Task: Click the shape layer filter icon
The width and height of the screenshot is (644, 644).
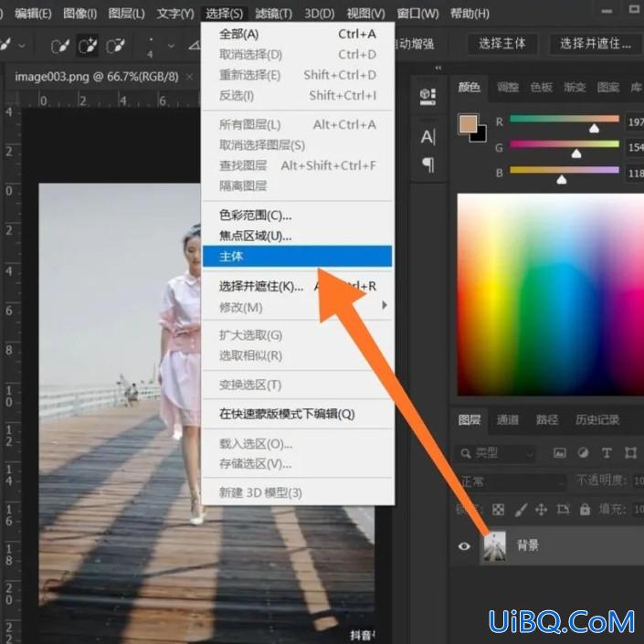Action: point(630,452)
